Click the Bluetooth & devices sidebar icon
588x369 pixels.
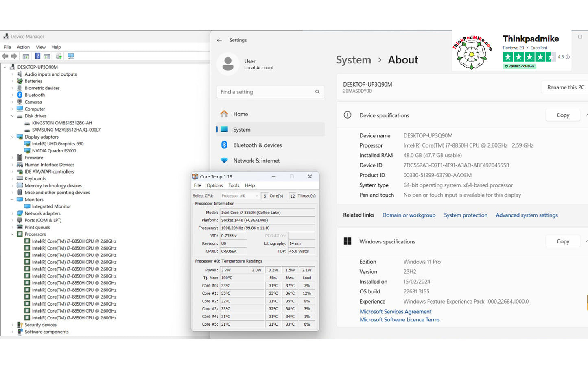click(x=224, y=145)
